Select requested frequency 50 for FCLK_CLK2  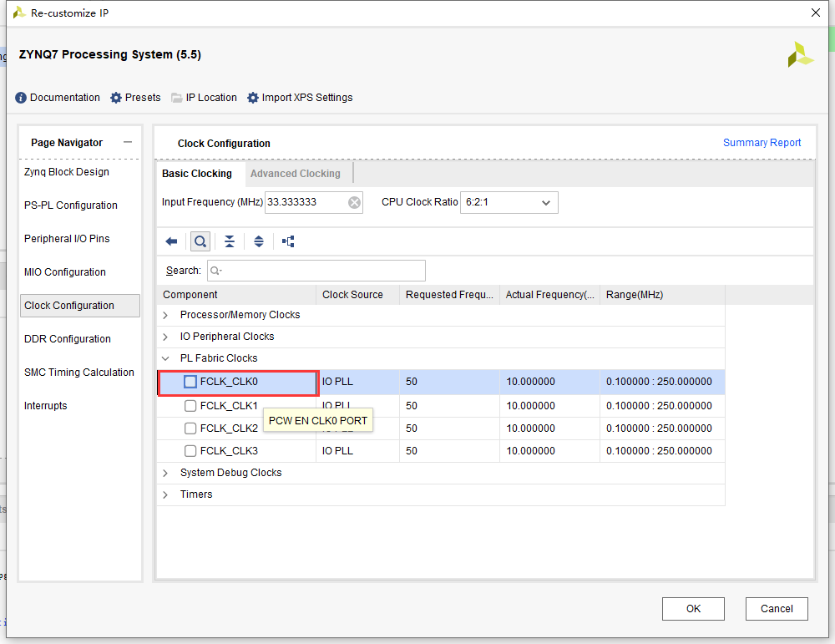pos(449,428)
